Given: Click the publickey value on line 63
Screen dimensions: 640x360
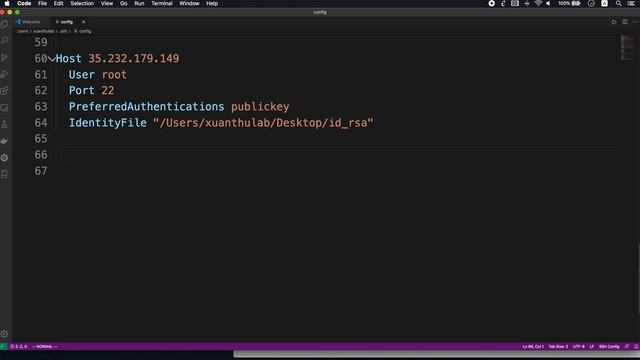Looking at the screenshot, I should [x=260, y=107].
